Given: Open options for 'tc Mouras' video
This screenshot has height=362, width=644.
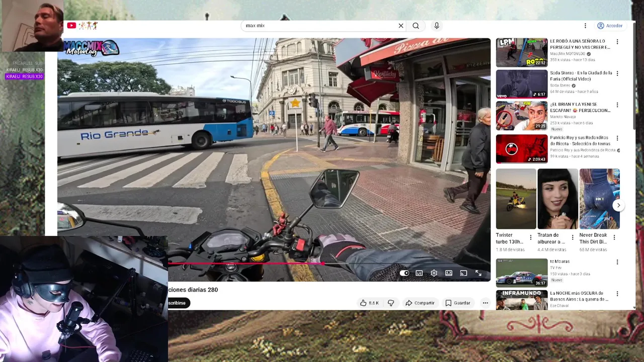Looking at the screenshot, I should click(617, 262).
